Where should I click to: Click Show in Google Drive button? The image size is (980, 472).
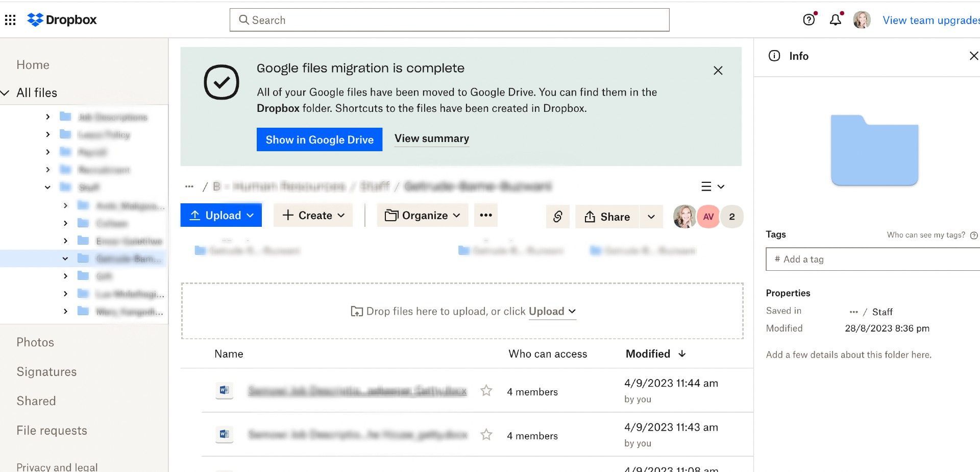[320, 139]
